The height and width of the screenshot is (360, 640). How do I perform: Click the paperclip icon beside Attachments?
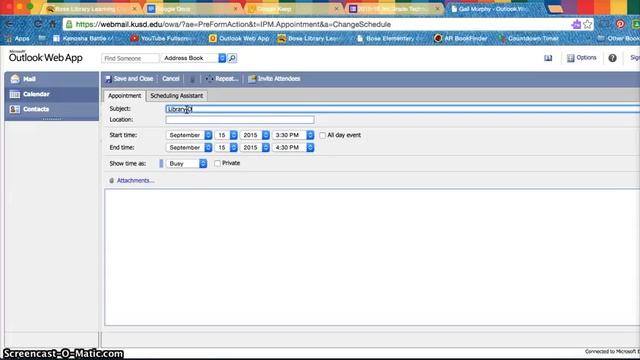click(111, 180)
